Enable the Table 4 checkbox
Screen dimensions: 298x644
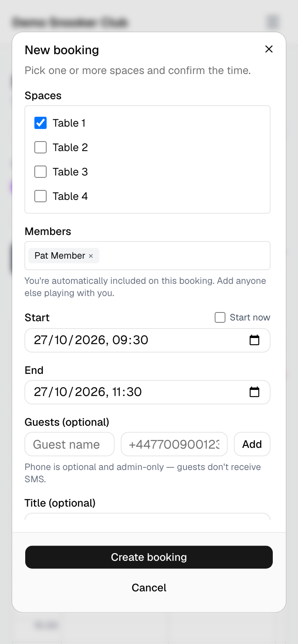click(40, 196)
